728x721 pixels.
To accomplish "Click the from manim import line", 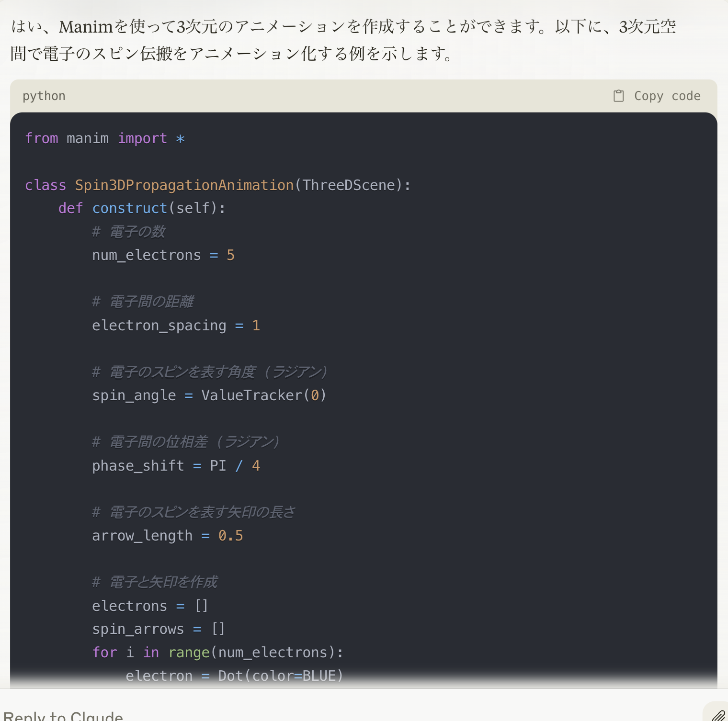I will click(104, 138).
